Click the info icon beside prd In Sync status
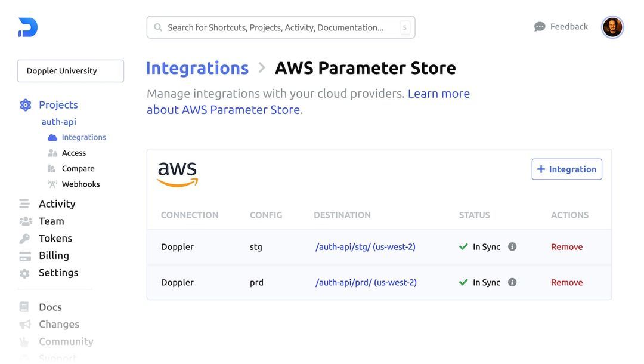644x364 pixels. tap(512, 282)
